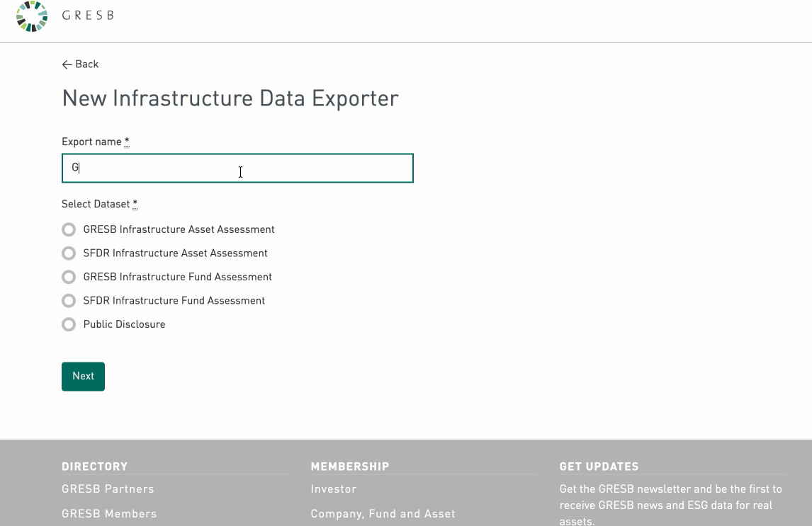
Task: Click the left arrow beside Back
Action: [67, 64]
